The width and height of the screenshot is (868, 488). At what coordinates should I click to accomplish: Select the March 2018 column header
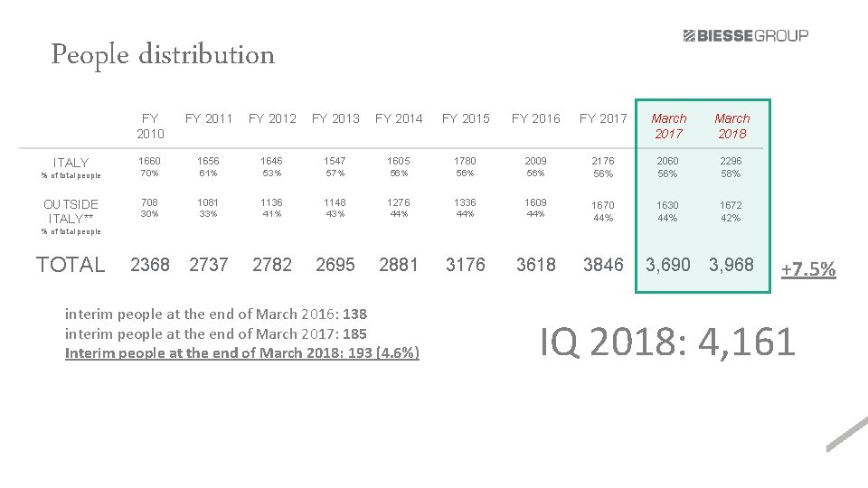[731, 127]
